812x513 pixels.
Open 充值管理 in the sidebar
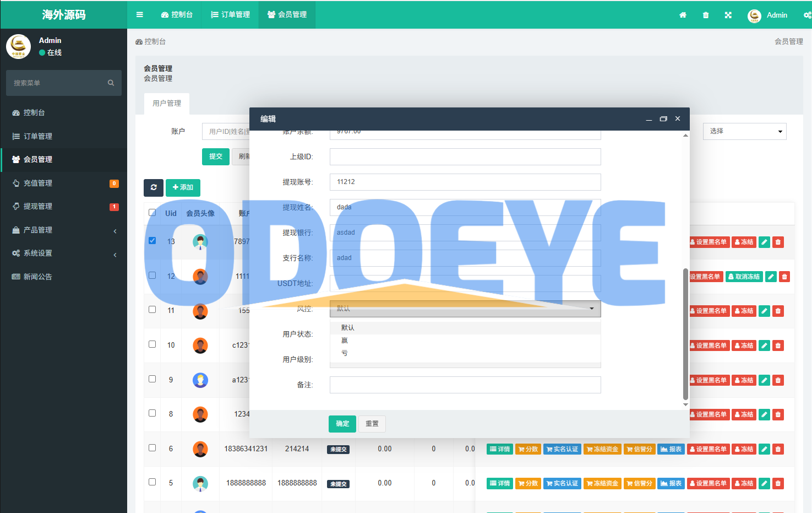[x=38, y=183]
